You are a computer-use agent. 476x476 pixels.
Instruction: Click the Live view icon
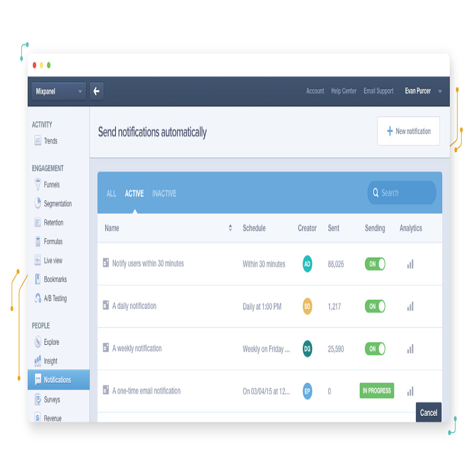(38, 260)
